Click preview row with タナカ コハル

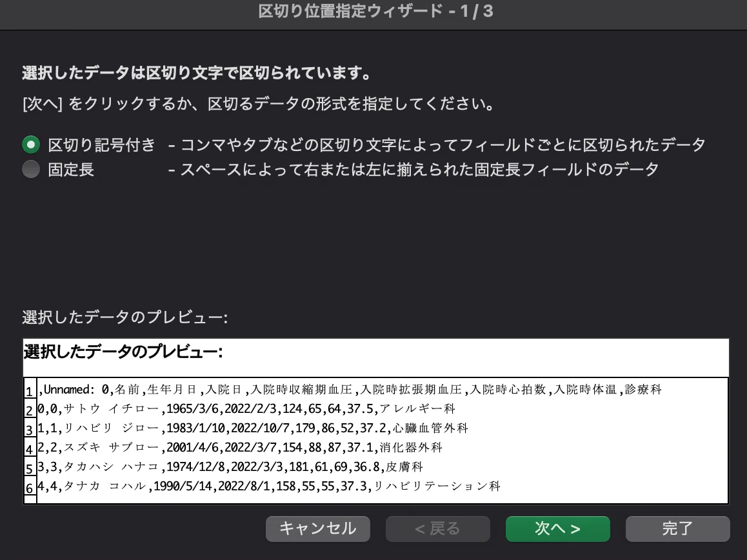pos(269,486)
